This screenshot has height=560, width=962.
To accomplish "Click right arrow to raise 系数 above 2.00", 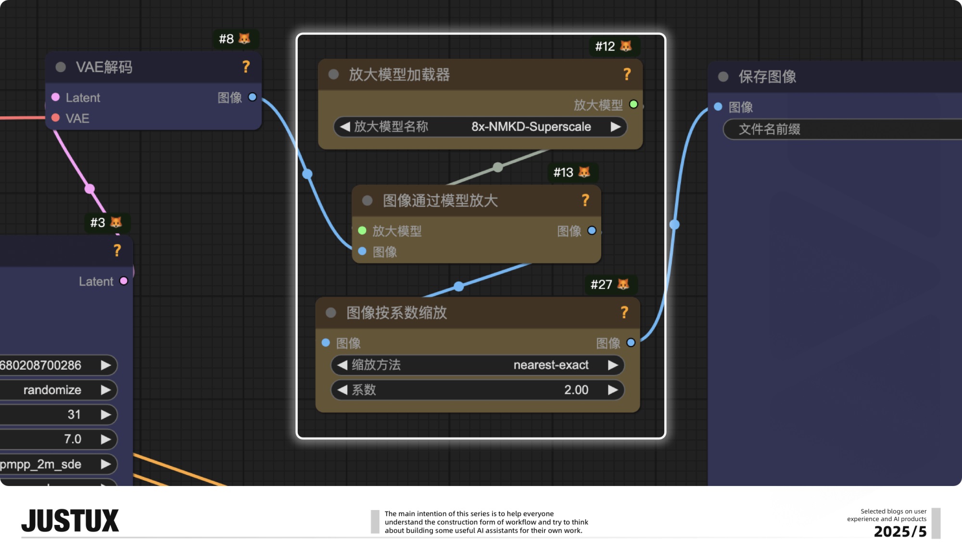I will [x=613, y=390].
